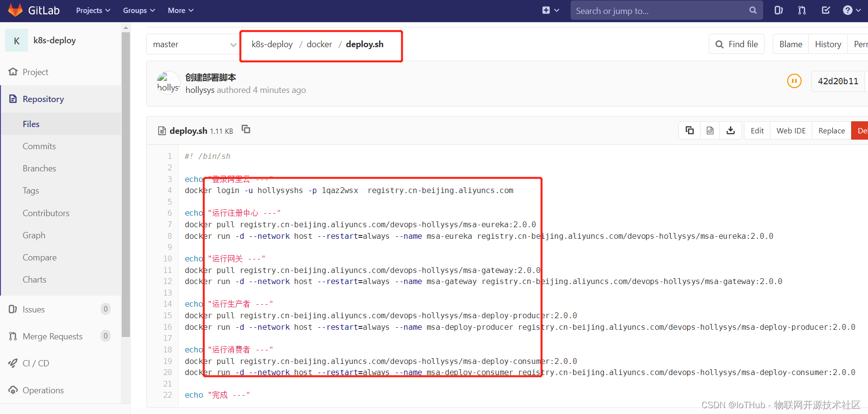Click the 'echo "完成 ---"' code line
This screenshot has height=414, width=868.
tap(217, 395)
